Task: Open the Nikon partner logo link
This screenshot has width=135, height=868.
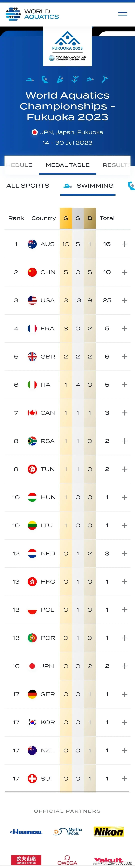Action: pos(108,832)
